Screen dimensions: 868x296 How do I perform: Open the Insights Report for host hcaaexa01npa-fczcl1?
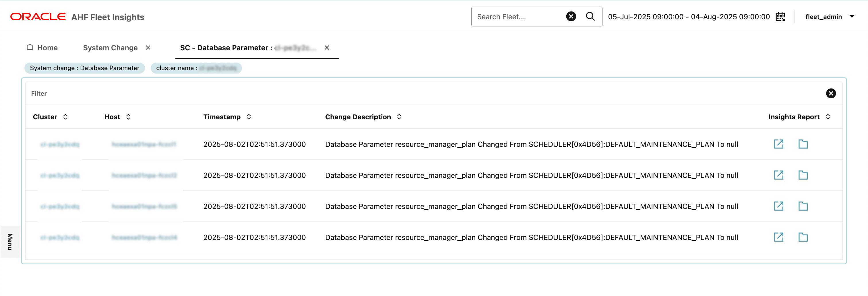click(x=779, y=144)
